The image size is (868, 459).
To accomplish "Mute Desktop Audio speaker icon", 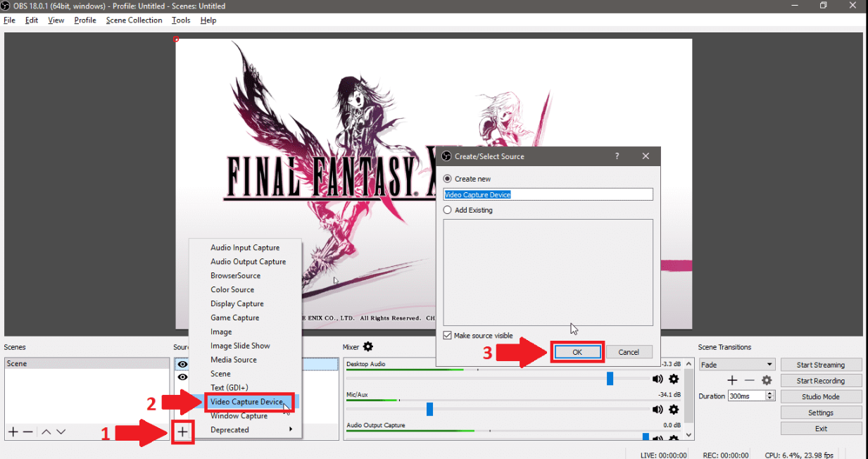I will (658, 379).
